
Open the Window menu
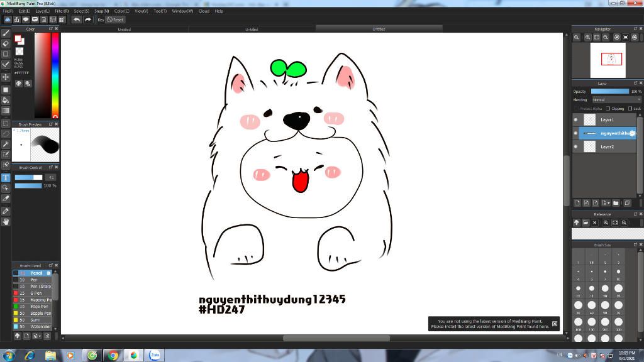coord(182,11)
